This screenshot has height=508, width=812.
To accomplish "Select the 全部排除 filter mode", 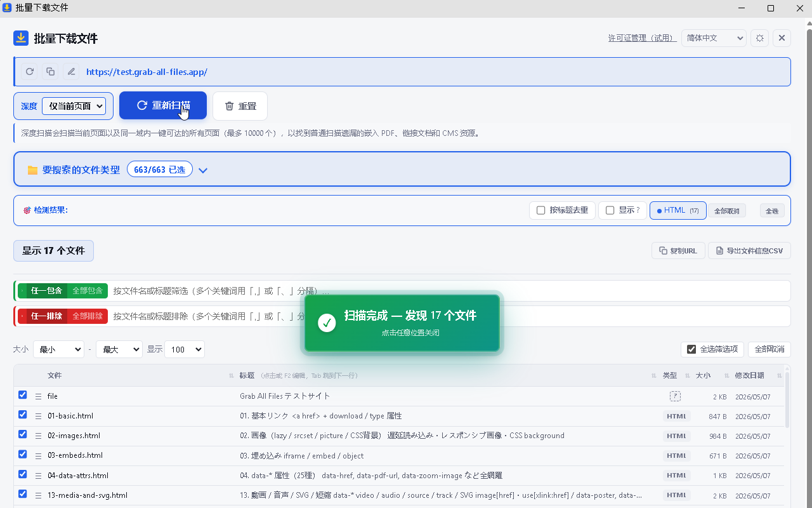I will pyautogui.click(x=88, y=316).
